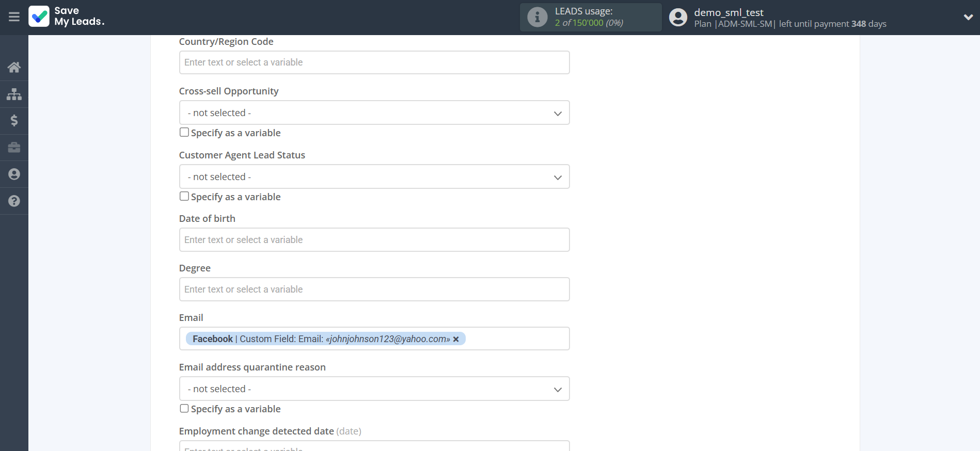The height and width of the screenshot is (451, 980).
Task: Open Email address quarantine reason dropdown
Action: tap(374, 389)
